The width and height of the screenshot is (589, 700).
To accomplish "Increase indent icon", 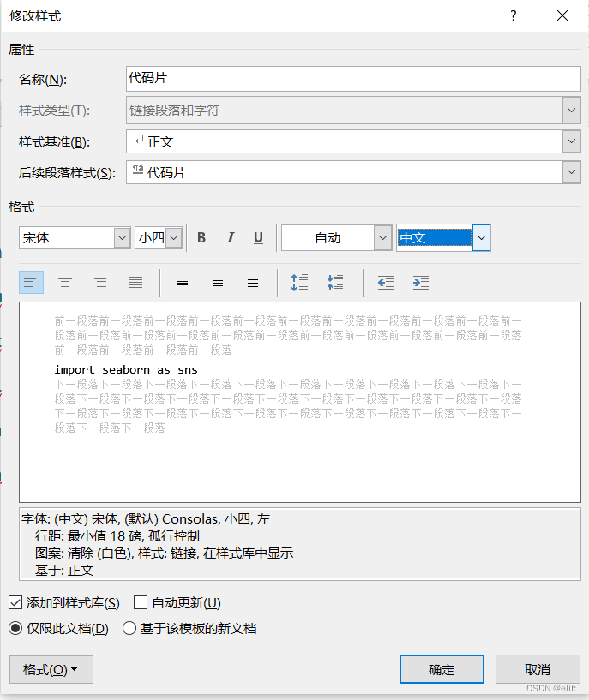I will [421, 283].
